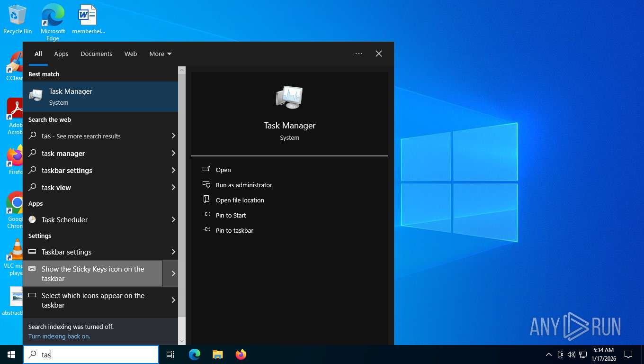
Task: Expand the Taskbar settings result arrow
Action: tap(173, 252)
